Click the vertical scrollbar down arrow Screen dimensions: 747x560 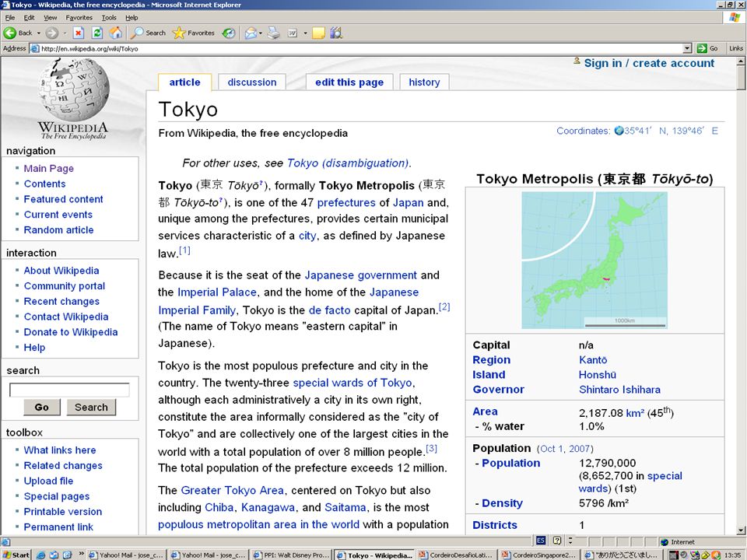pos(742,530)
